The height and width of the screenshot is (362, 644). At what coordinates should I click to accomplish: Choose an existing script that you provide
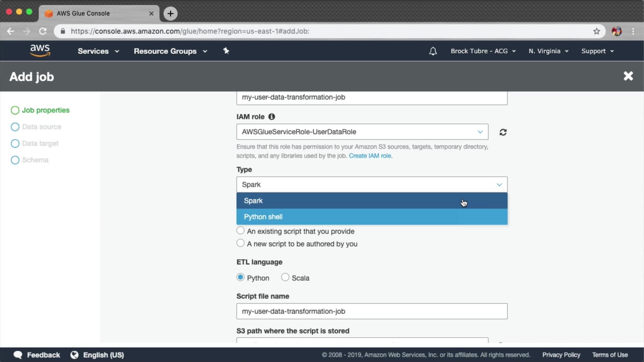coord(240,231)
